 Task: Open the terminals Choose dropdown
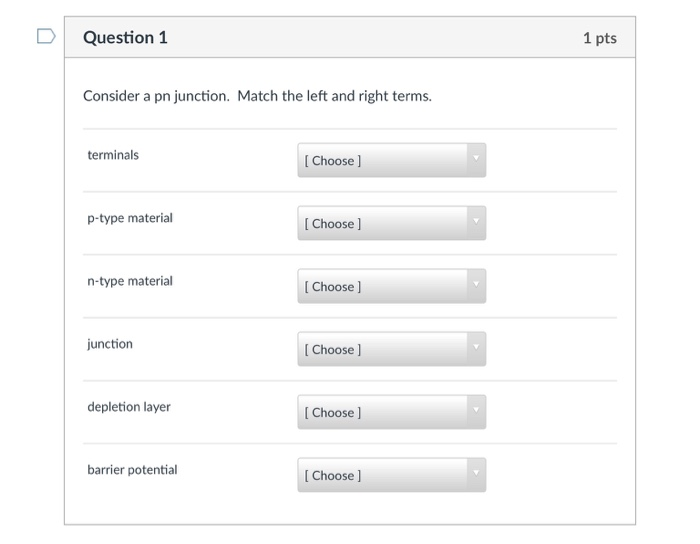point(392,160)
